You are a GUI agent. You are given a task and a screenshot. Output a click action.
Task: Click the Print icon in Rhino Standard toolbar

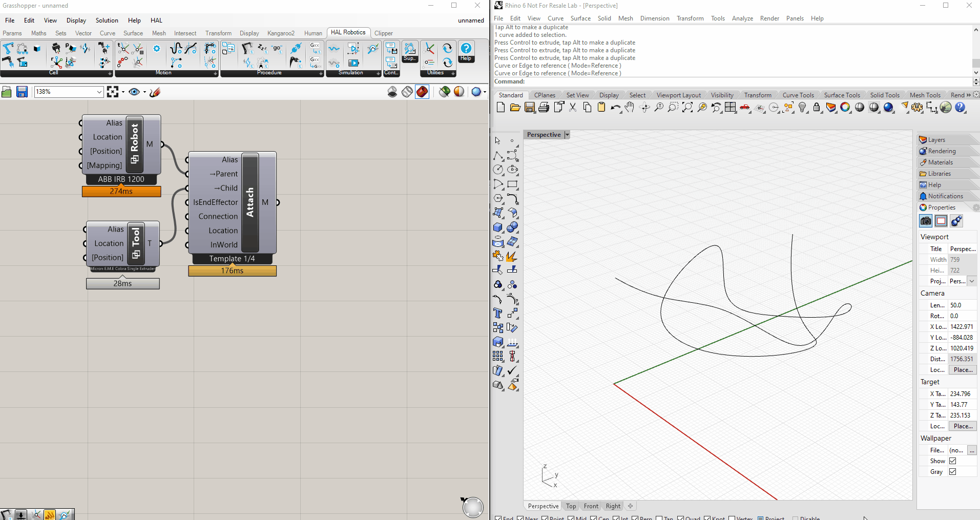point(544,107)
